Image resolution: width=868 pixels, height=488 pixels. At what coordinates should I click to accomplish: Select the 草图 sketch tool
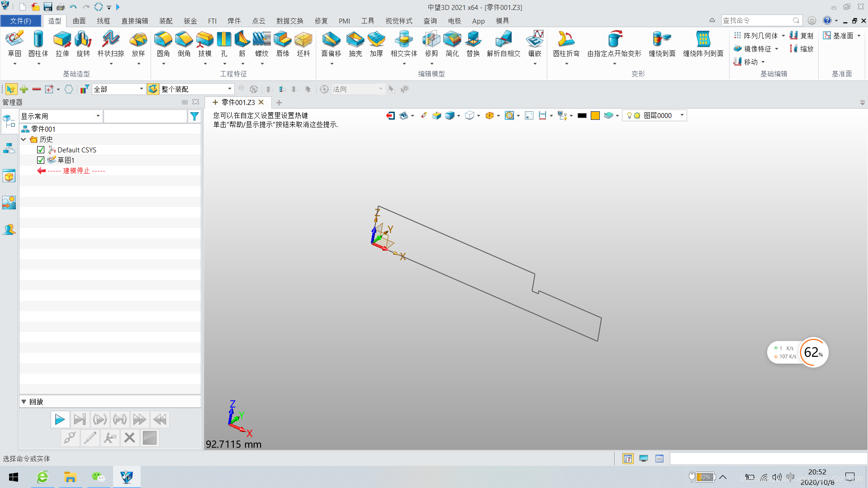pos(14,44)
